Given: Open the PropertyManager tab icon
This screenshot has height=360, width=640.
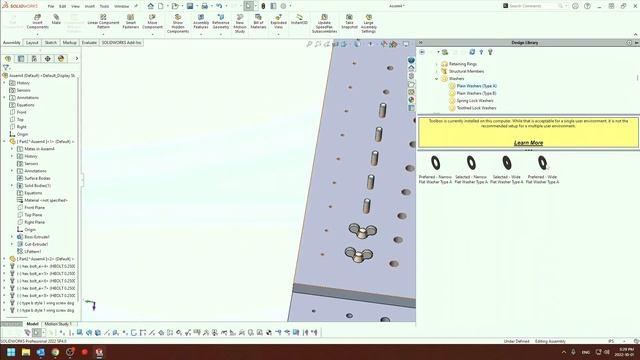Looking at the screenshot, I should [21, 59].
